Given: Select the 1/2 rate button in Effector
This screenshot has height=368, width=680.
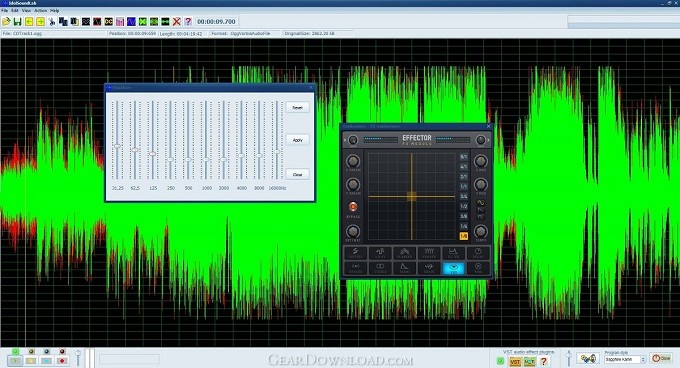Looking at the screenshot, I should pyautogui.click(x=464, y=206).
